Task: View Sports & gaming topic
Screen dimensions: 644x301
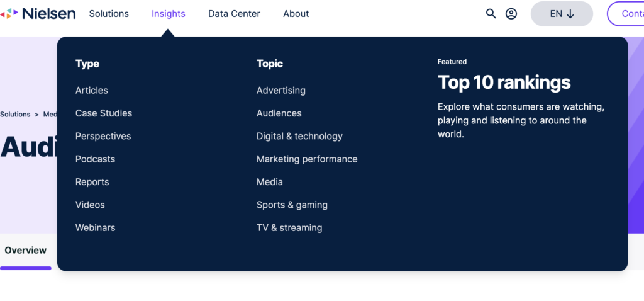Action: tap(292, 205)
